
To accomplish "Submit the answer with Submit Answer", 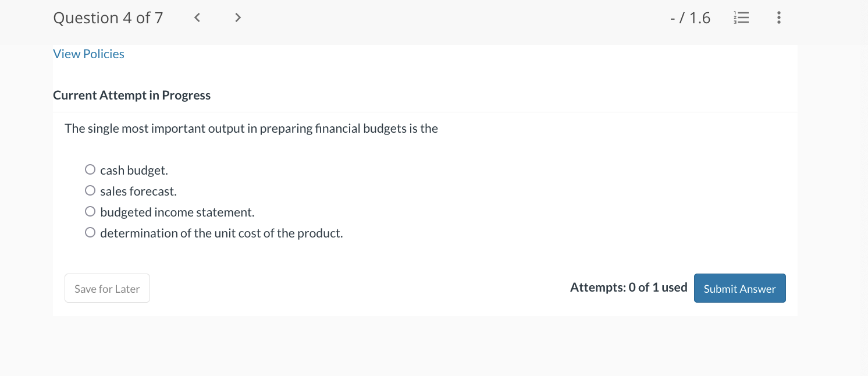I will [x=739, y=289].
